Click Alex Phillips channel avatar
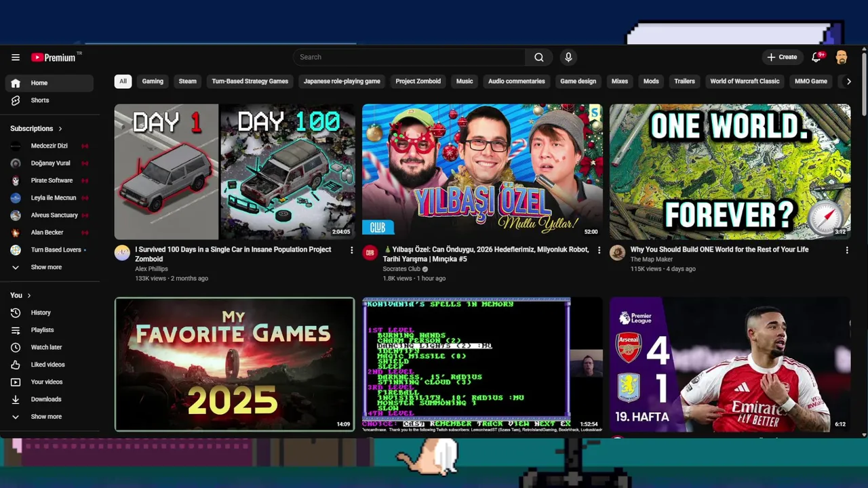Viewport: 868px width, 488px height. (x=122, y=253)
